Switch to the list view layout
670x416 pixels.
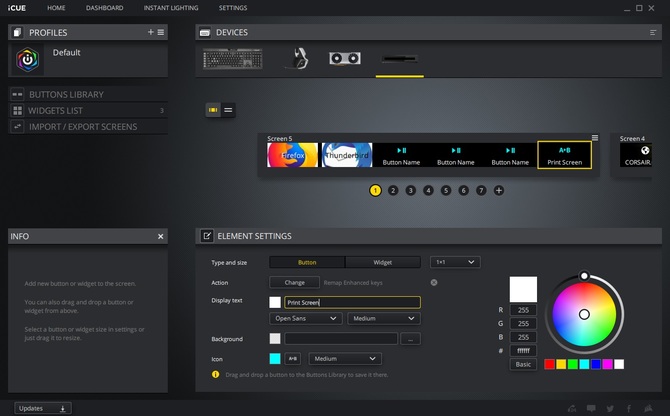coord(228,110)
